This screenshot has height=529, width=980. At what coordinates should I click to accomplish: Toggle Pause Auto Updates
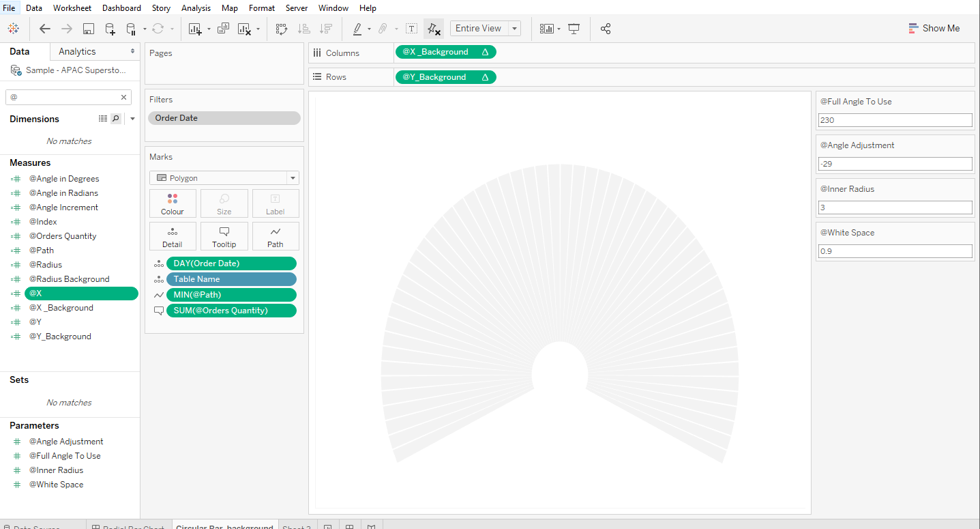[x=131, y=28]
